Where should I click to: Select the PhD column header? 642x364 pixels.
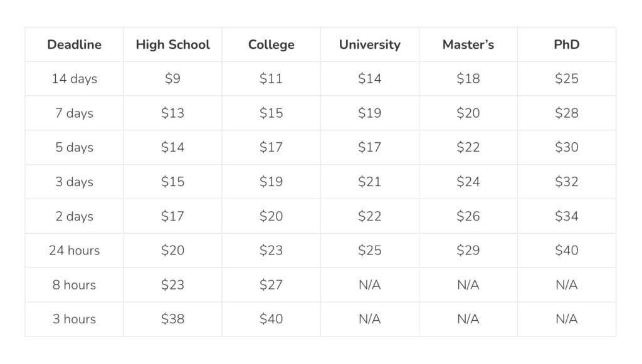[567, 44]
